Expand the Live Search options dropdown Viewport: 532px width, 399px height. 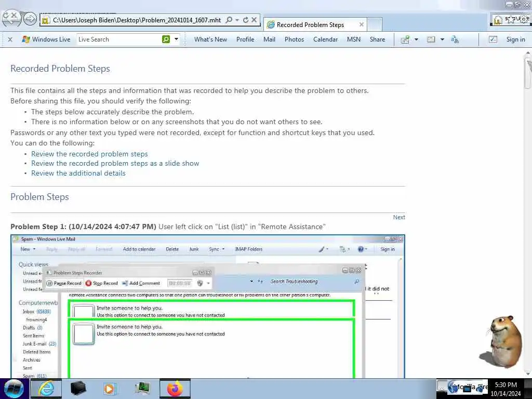click(177, 39)
